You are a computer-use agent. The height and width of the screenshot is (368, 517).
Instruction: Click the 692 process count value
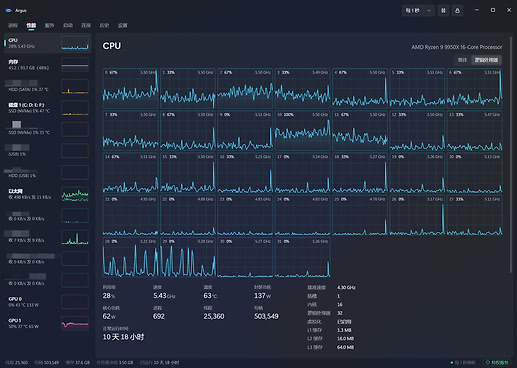click(159, 316)
